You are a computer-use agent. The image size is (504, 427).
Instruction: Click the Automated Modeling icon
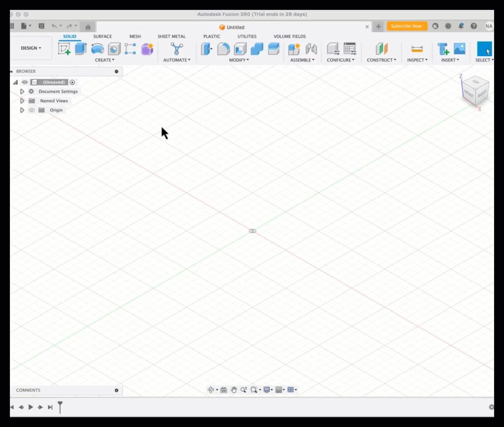click(x=177, y=49)
